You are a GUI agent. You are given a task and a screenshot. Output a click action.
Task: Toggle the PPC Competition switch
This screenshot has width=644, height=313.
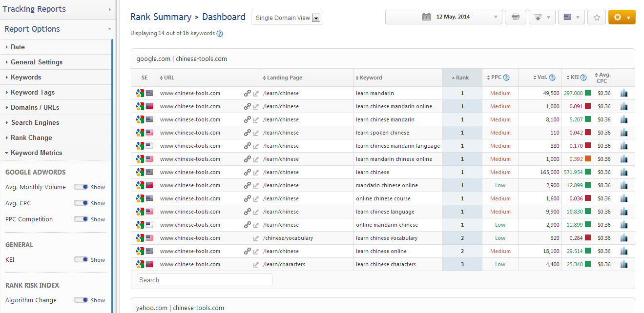pos(81,219)
